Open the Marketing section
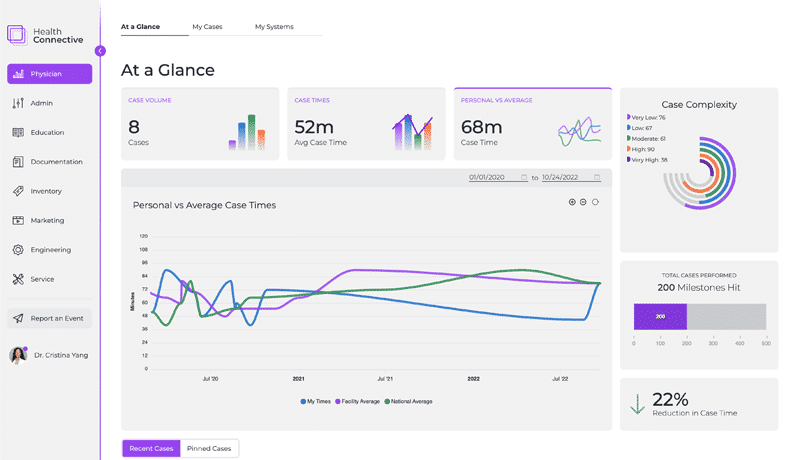The height and width of the screenshot is (460, 800). pos(46,220)
